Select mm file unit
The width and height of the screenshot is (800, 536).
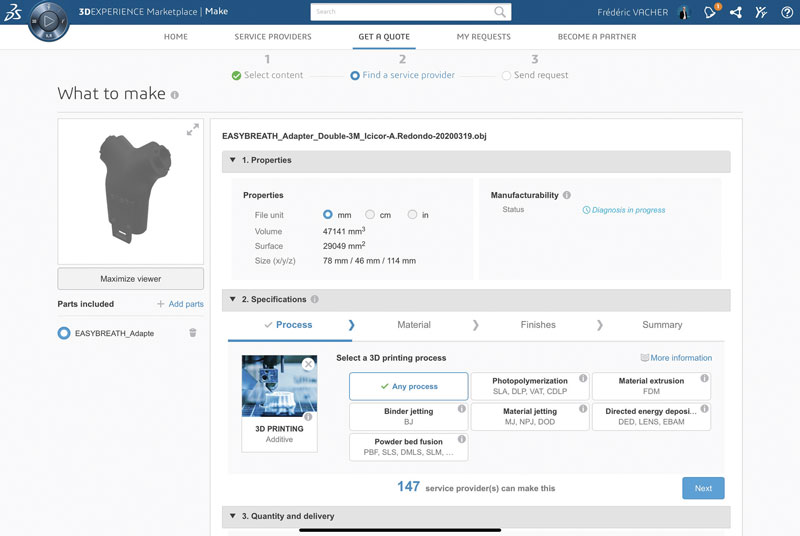point(328,215)
